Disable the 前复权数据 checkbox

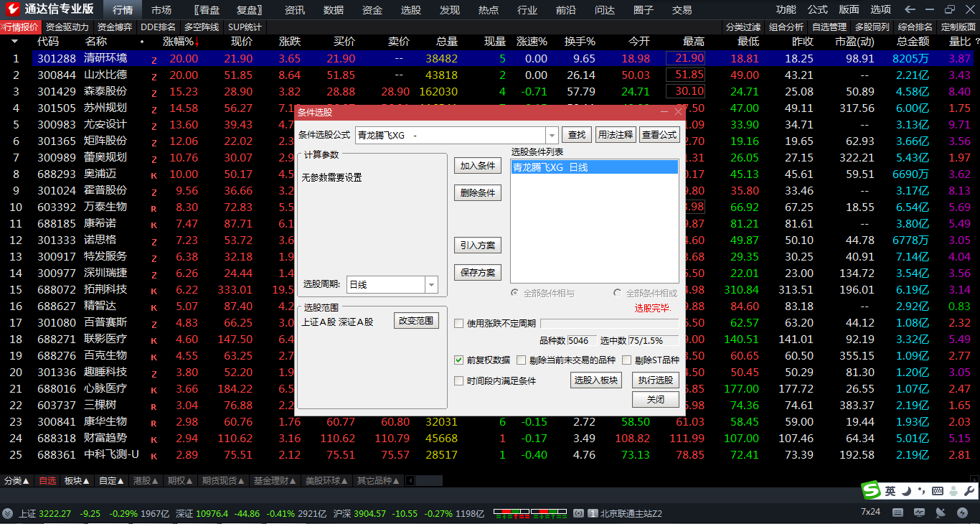pyautogui.click(x=459, y=360)
